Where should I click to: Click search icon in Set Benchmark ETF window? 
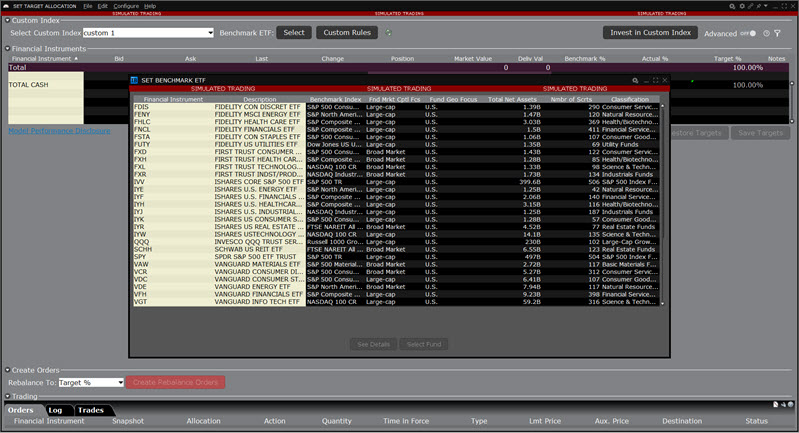click(635, 80)
